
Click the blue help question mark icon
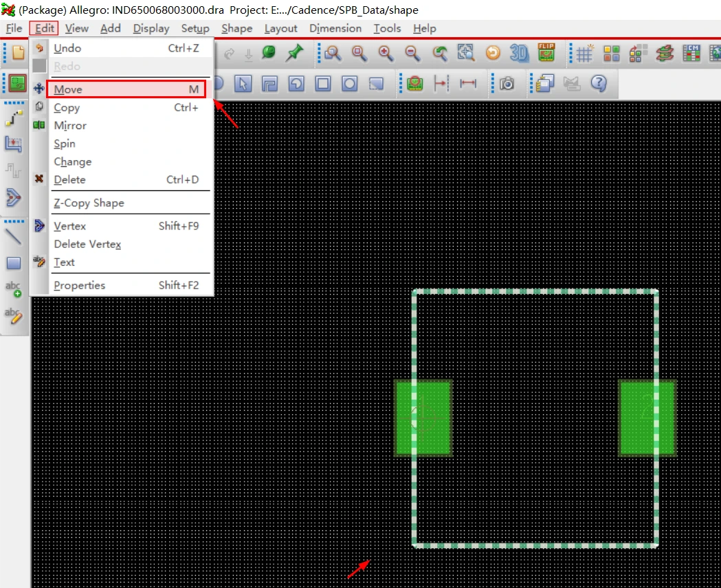coord(599,83)
